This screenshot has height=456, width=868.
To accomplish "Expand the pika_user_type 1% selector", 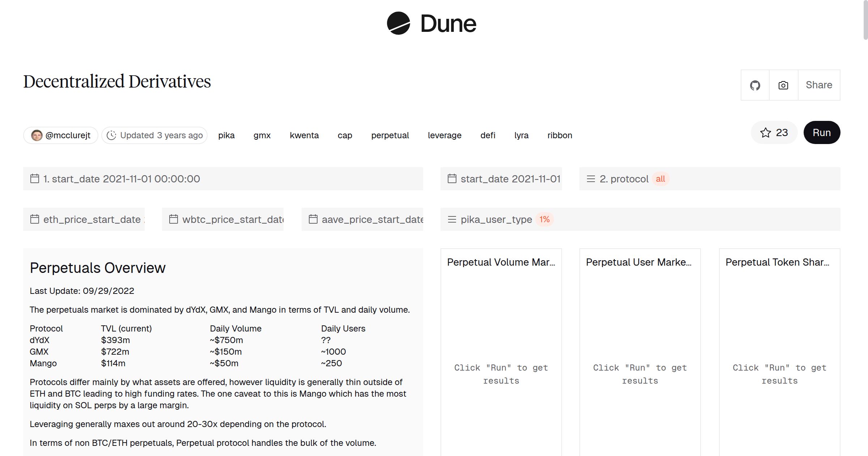I will pyautogui.click(x=544, y=219).
